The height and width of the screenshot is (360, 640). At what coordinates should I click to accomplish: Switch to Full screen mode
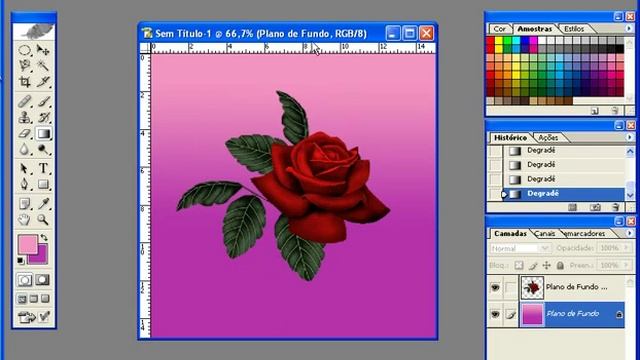tap(46, 299)
